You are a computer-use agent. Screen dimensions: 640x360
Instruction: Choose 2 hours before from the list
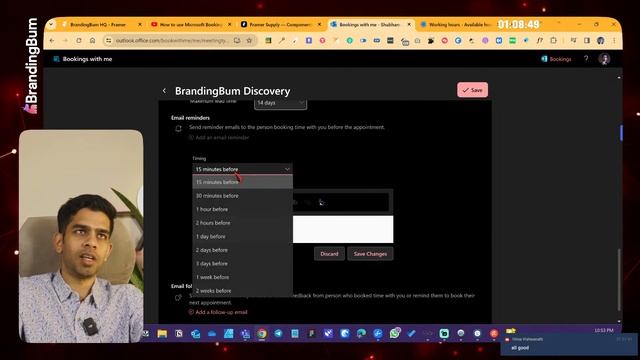242,223
